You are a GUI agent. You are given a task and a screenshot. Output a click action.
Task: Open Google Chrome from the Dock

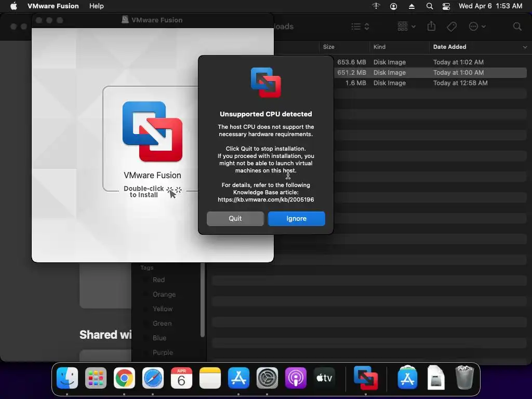[124, 378]
